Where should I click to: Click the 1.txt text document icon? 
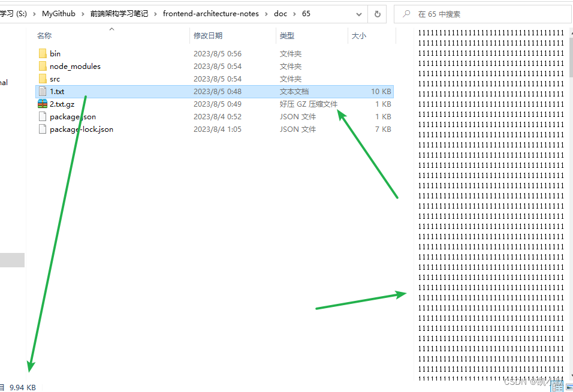click(x=43, y=91)
